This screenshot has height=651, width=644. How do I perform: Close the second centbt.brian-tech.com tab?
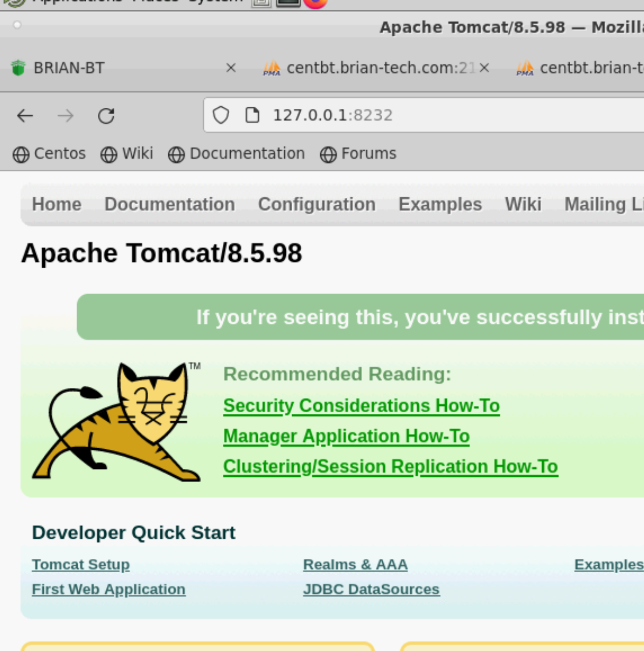coord(484,68)
